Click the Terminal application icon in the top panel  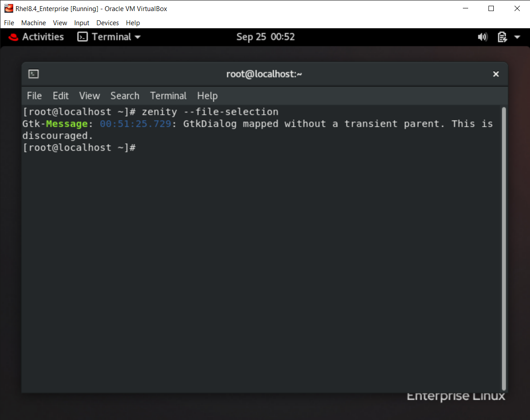(82, 37)
